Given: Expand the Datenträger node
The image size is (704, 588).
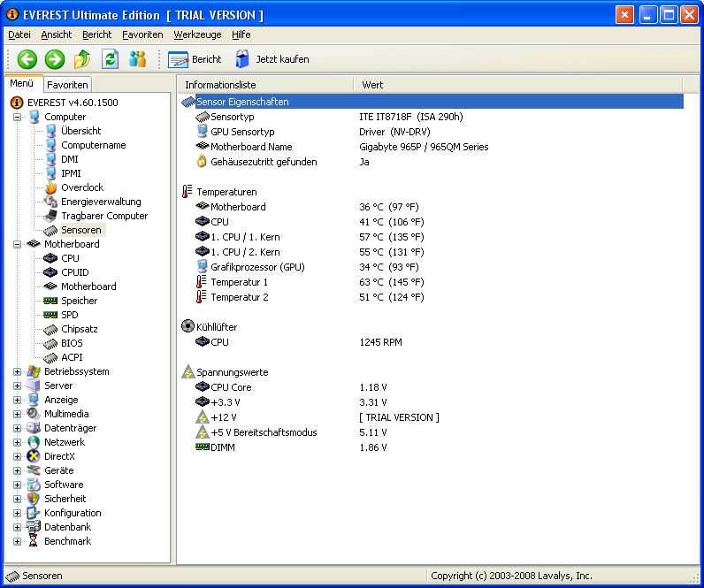Looking at the screenshot, I should (x=17, y=428).
